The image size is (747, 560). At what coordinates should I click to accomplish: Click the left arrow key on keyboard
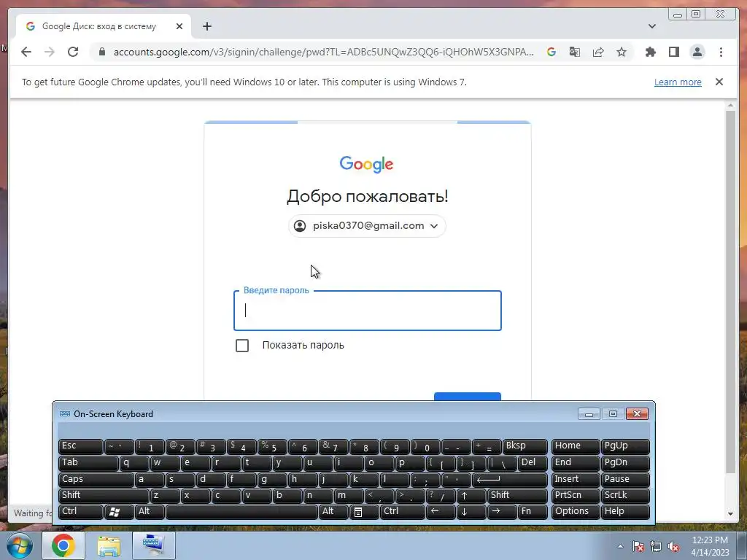[441, 511]
